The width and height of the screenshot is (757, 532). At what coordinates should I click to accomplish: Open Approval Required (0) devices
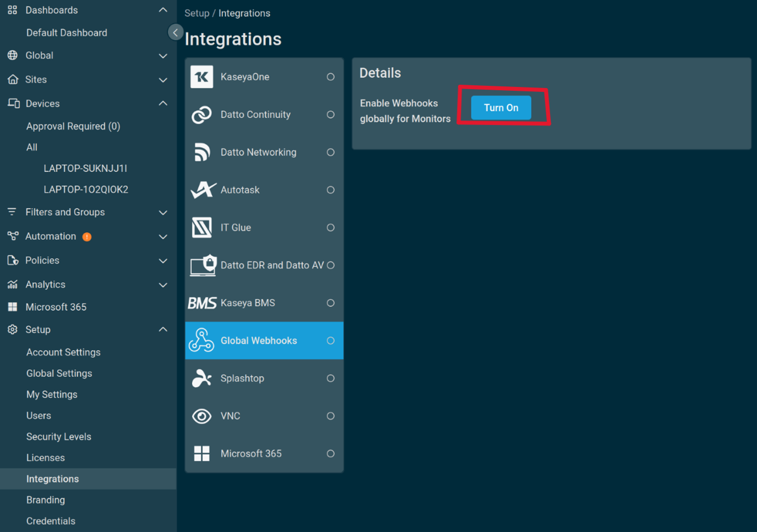(x=73, y=126)
